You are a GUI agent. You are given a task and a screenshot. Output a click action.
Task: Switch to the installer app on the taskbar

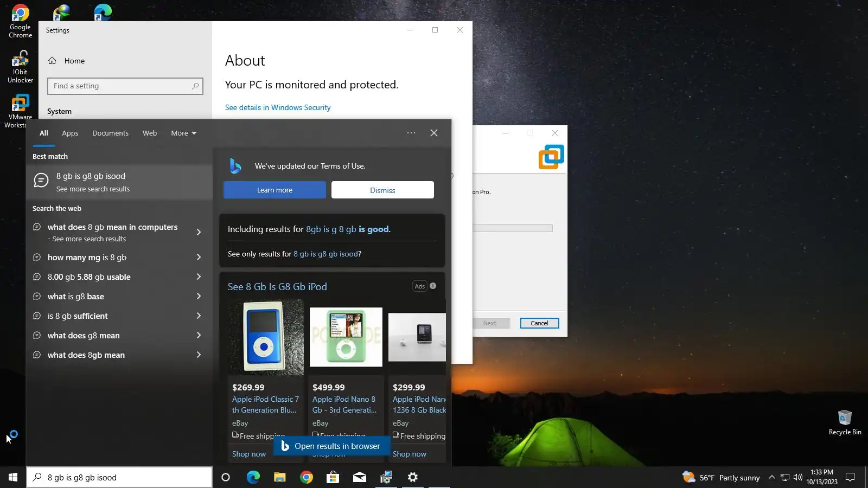[386, 477]
